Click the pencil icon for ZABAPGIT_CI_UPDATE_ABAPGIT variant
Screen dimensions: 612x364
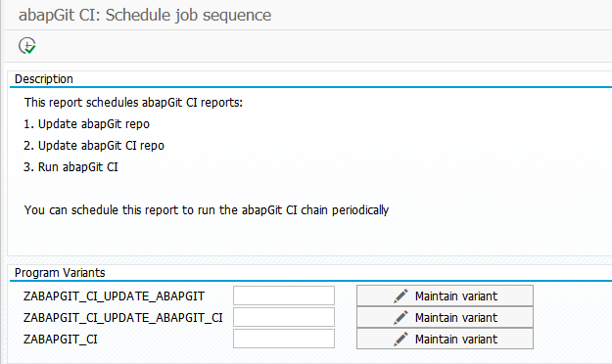(x=400, y=296)
